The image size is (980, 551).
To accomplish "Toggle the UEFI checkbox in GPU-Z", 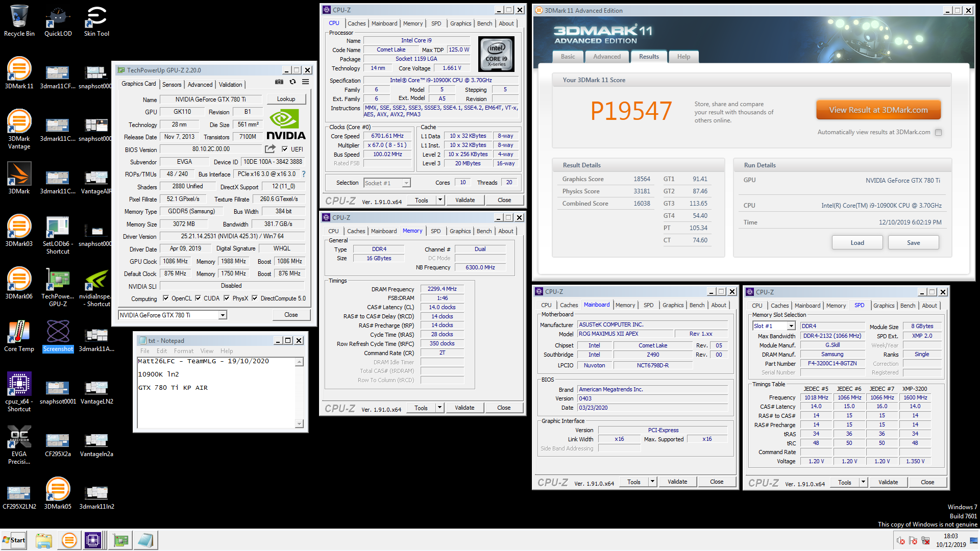I will (x=285, y=149).
